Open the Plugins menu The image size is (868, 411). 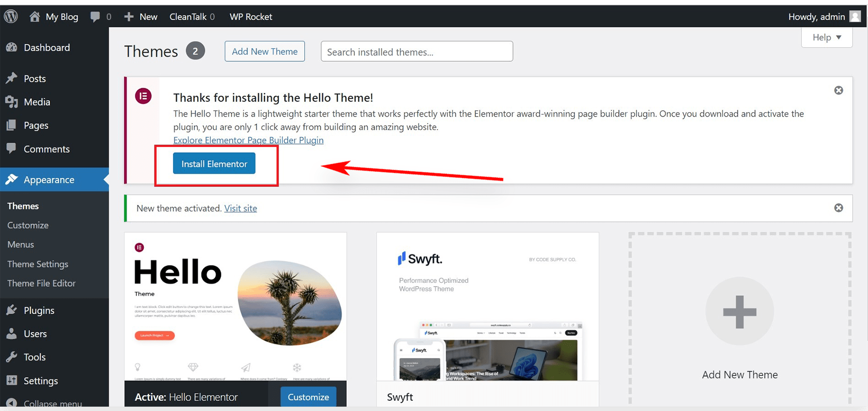pos(39,310)
